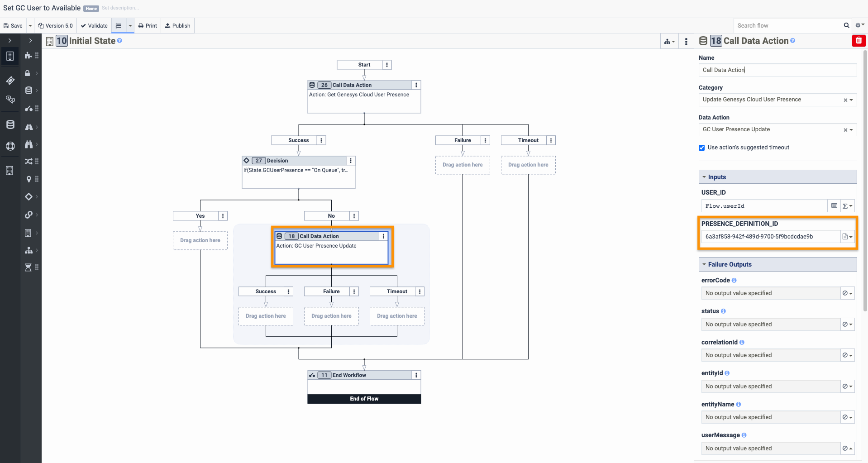Open the Category dropdown arrow
Viewport: 868px width, 463px height.
coord(851,100)
